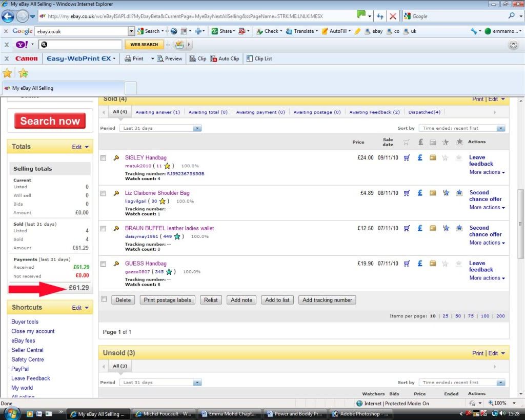Click the 'Add tracking number' button

[x=327, y=300]
